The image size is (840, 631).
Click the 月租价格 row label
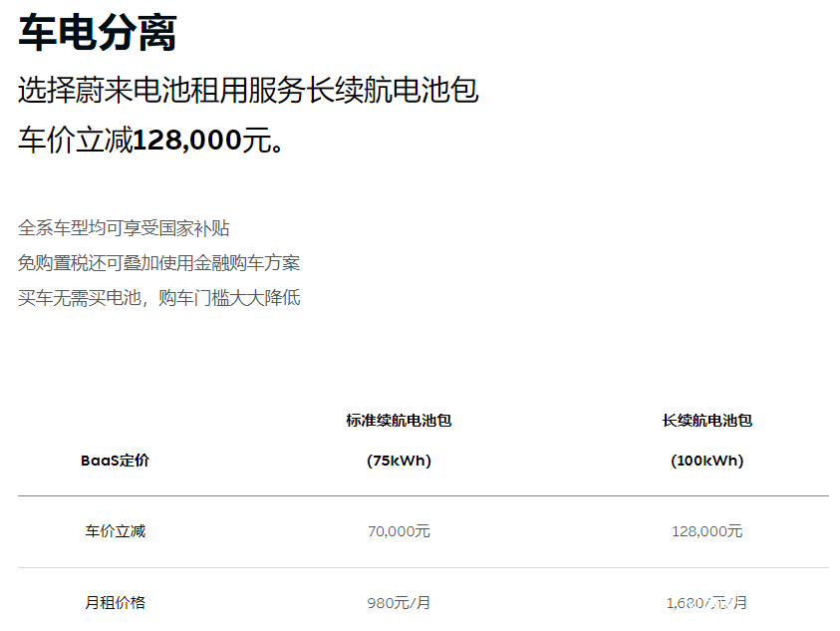[116, 603]
